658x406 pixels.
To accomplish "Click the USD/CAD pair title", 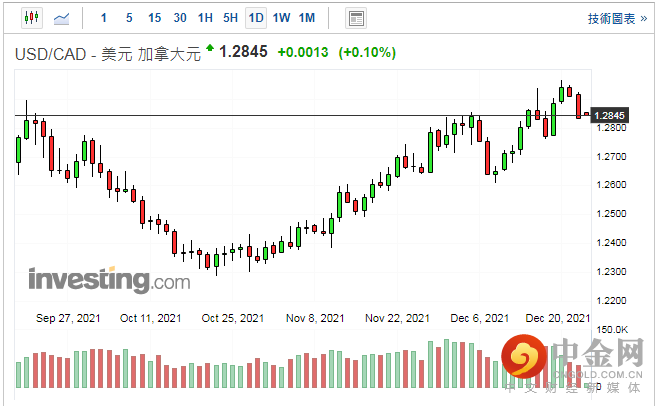I will [x=108, y=54].
